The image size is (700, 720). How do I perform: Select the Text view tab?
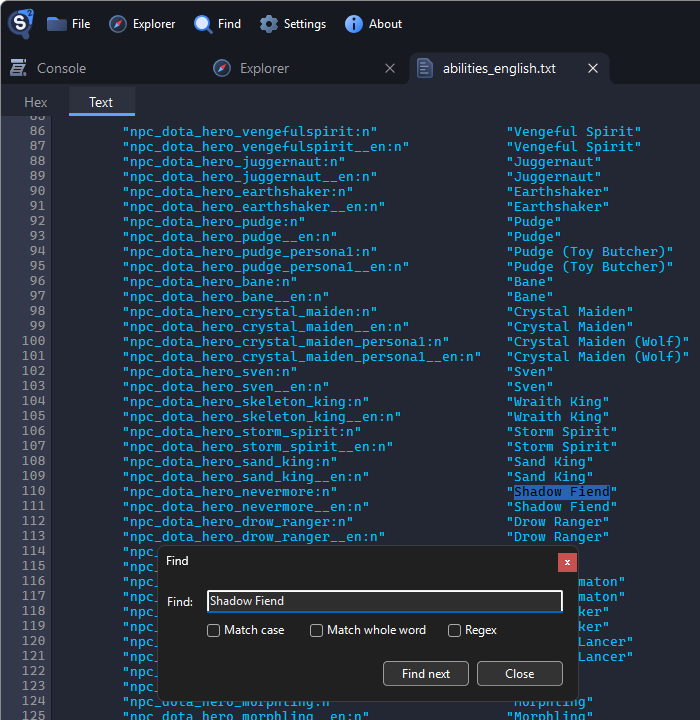point(101,102)
